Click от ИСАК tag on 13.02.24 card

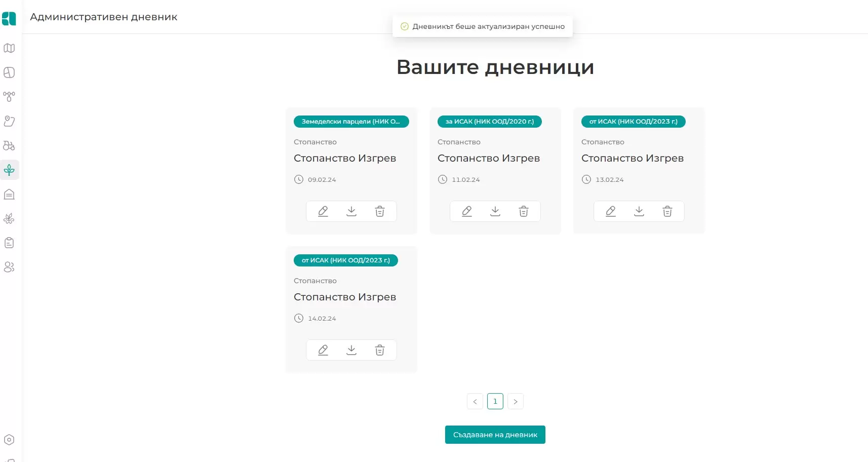click(x=634, y=122)
